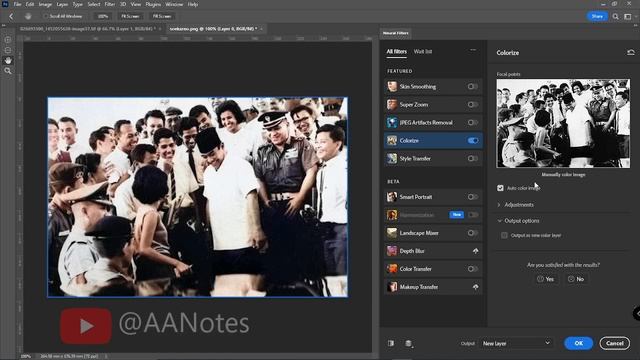Viewport: 640px width, 360px height.
Task: Click the OK button
Action: (x=578, y=343)
